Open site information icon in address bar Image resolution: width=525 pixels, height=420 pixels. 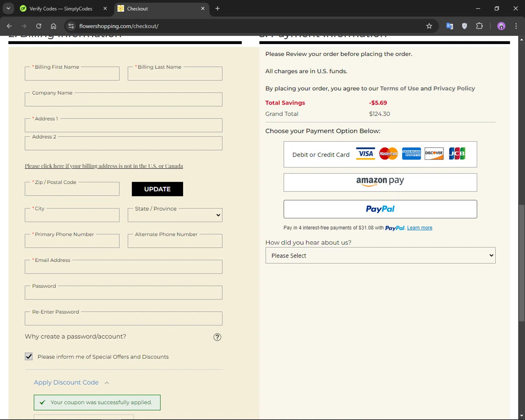(x=71, y=26)
